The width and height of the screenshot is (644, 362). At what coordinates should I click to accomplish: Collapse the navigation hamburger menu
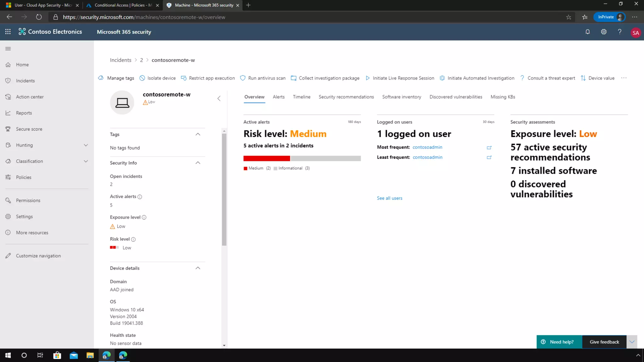pos(8,48)
